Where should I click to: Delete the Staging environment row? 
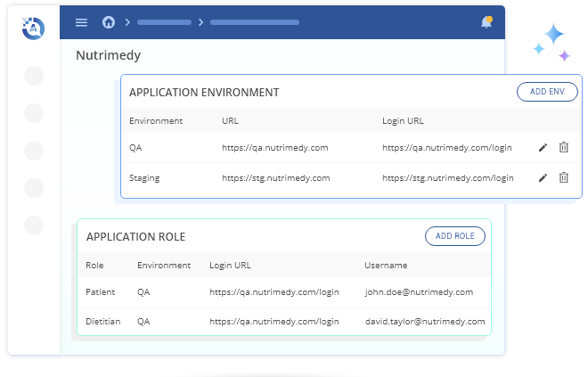point(564,177)
